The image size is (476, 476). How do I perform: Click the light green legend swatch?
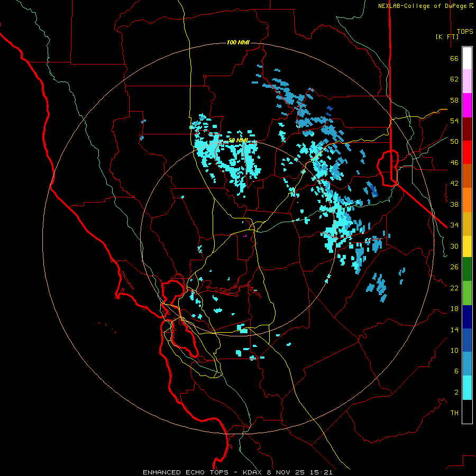click(467, 293)
